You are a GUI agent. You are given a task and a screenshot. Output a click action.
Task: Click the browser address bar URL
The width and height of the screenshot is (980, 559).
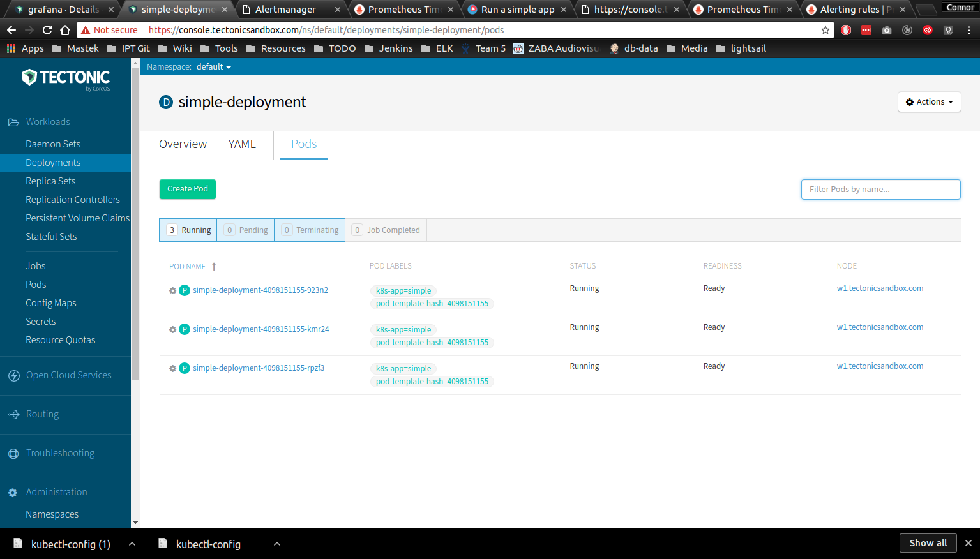(326, 30)
